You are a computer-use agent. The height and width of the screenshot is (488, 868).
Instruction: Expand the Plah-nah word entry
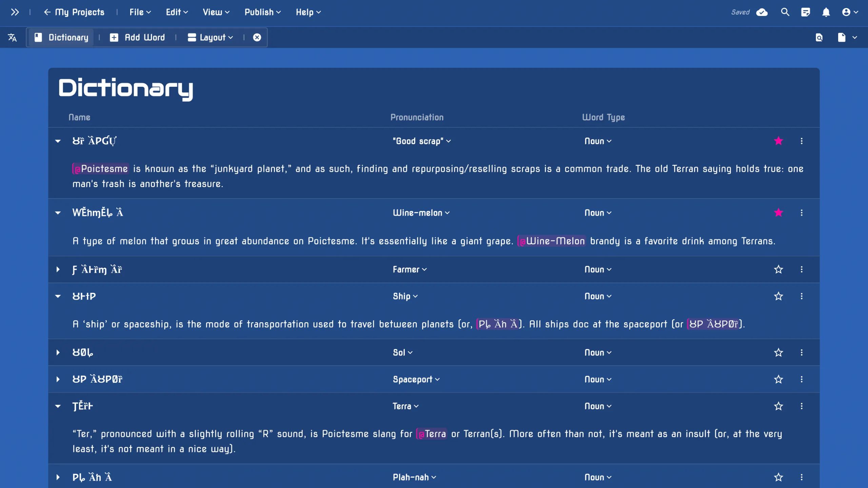click(58, 477)
